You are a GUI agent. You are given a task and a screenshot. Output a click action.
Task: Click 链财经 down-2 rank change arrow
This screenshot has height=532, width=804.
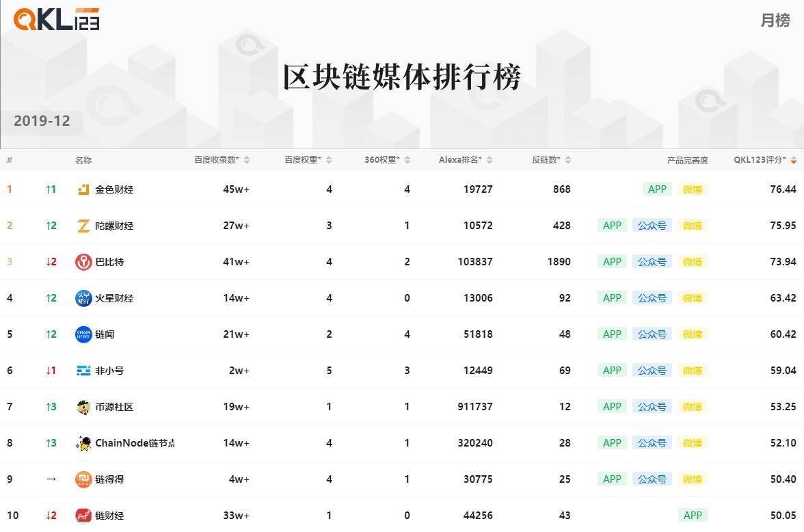pyautogui.click(x=51, y=516)
